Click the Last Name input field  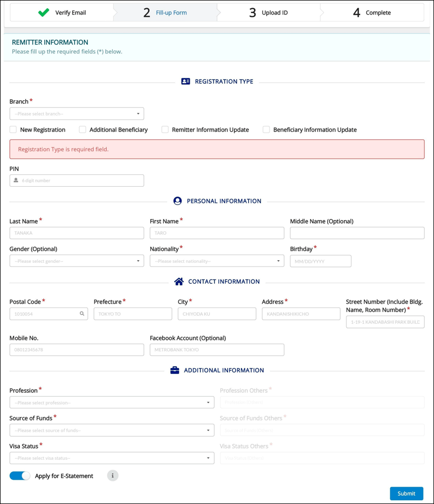77,233
